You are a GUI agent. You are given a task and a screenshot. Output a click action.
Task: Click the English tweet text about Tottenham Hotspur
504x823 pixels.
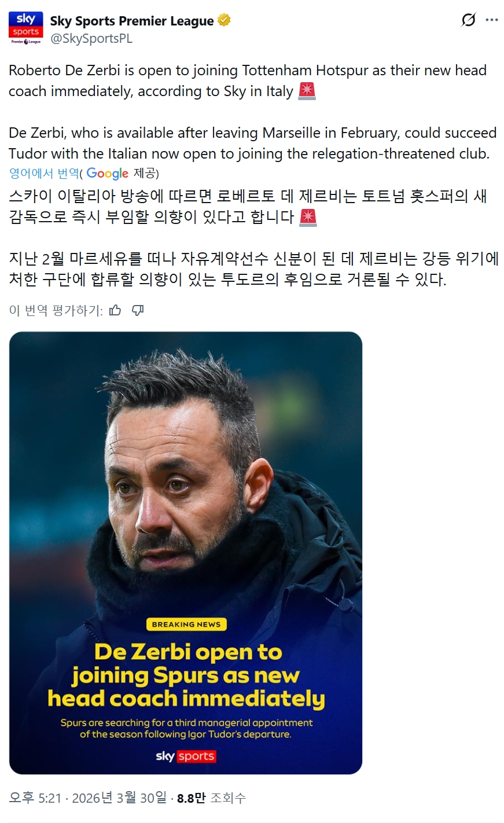point(252,112)
